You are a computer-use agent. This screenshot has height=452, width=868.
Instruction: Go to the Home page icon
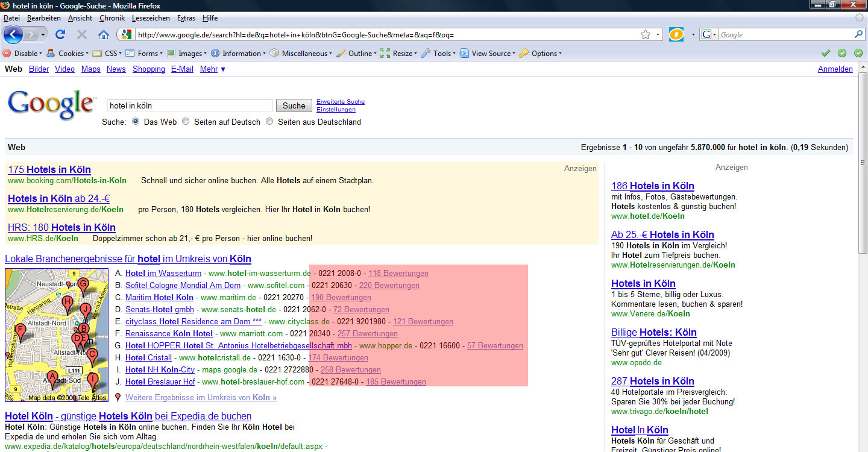(x=104, y=34)
